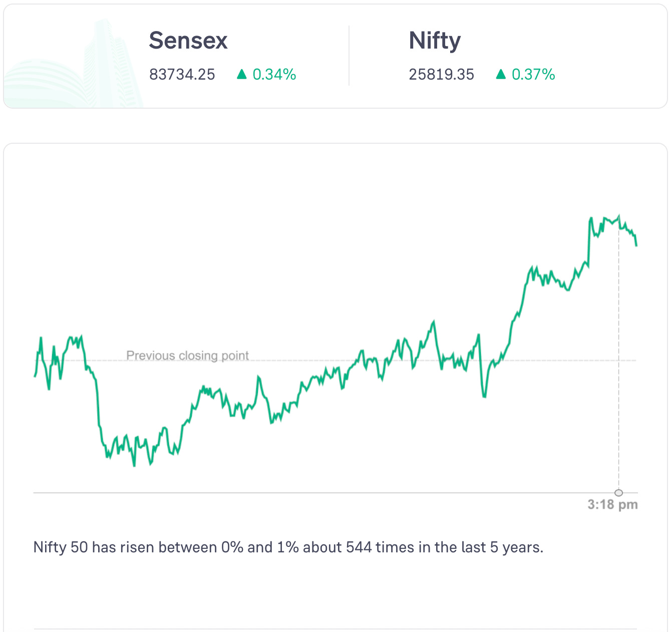Viewport: 672px width, 632px height.
Task: Click the Sensex value 83734.25
Action: tap(182, 75)
